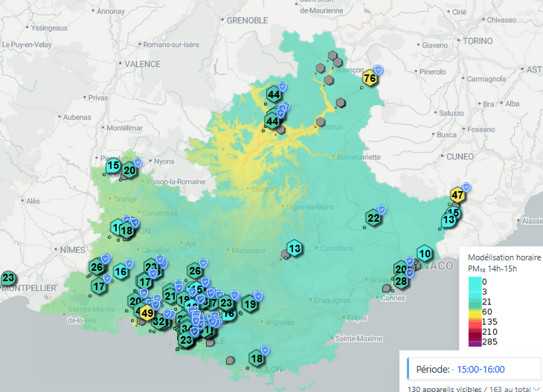Click the purple 285 band in legend
Viewport: 543px width, 392px height.
point(475,341)
